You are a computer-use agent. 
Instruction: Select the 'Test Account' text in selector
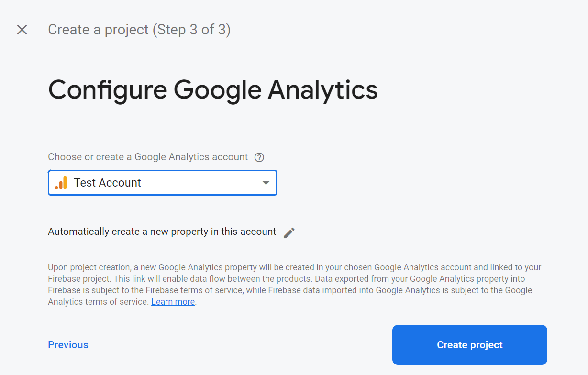pyautogui.click(x=107, y=183)
